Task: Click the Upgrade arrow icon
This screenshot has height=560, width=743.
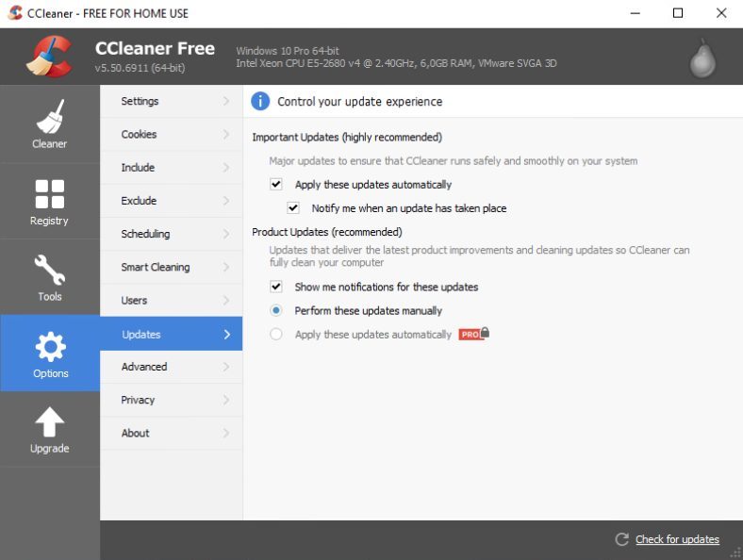Action: (x=49, y=423)
